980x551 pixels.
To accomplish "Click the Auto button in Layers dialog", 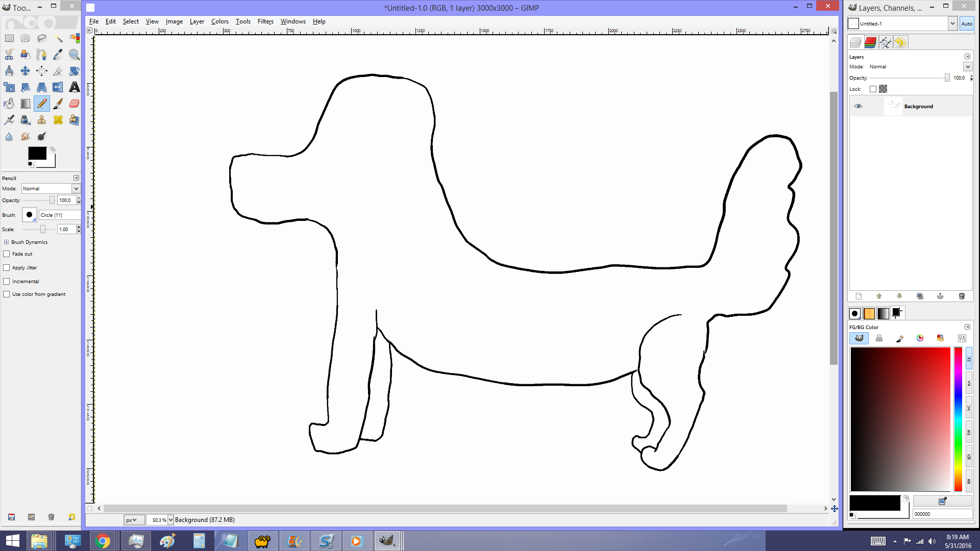I will [966, 23].
